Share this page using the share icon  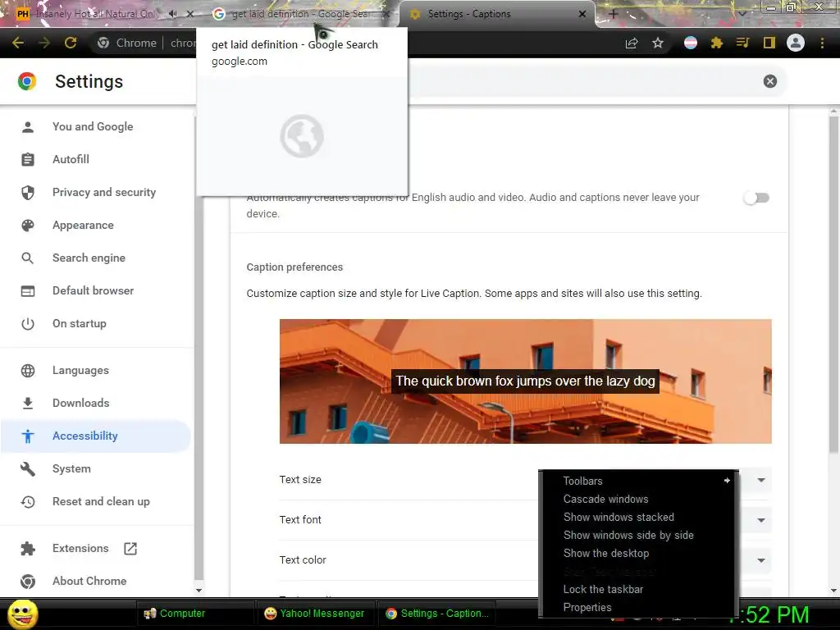pyautogui.click(x=632, y=43)
